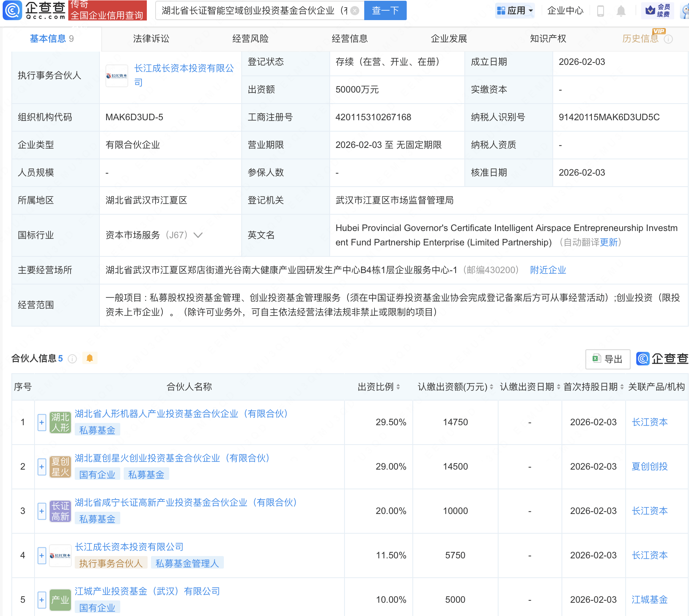Open the mobile app phone icon
Image resolution: width=689 pixels, height=616 pixels.
(x=600, y=11)
